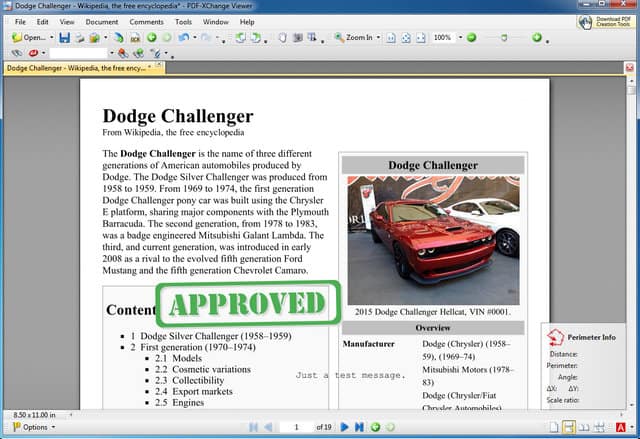Expand the Open button dropdown arrow
This screenshot has width=640, height=439.
pos(51,38)
